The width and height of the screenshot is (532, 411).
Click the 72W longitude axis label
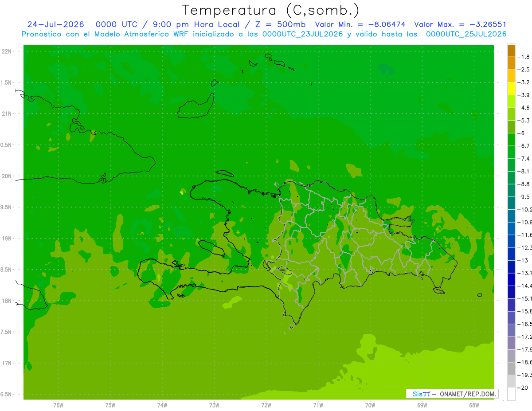tap(266, 405)
